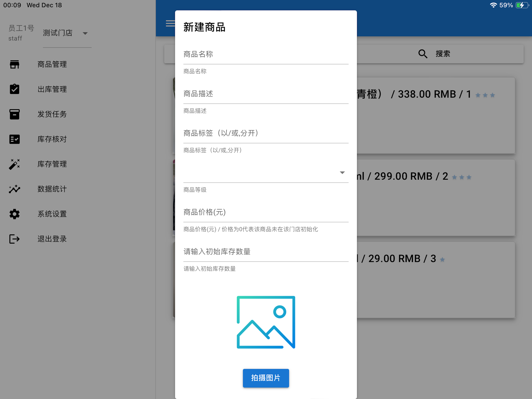
Task: Click the stars on 299.00 RMB card
Action: pyautogui.click(x=461, y=177)
